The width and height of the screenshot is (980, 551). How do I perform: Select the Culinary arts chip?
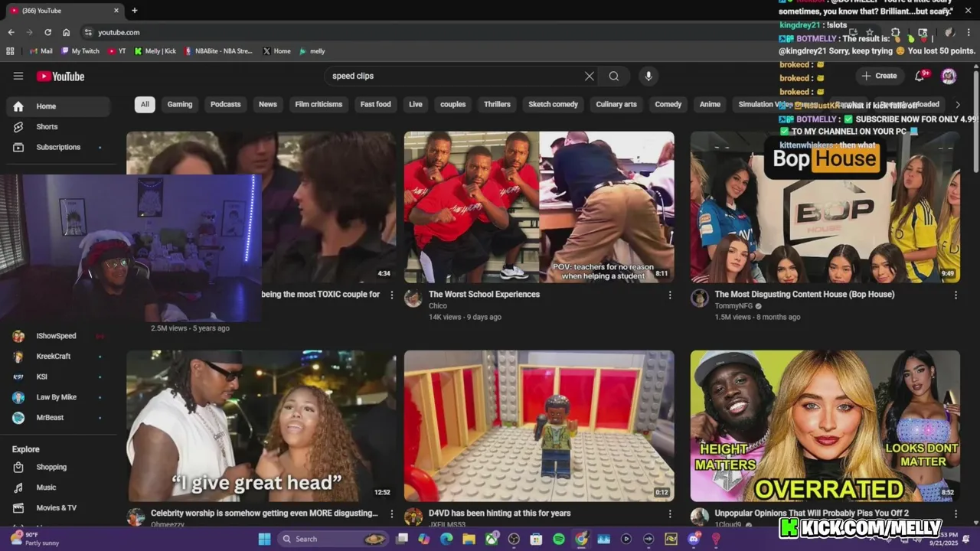tap(616, 104)
